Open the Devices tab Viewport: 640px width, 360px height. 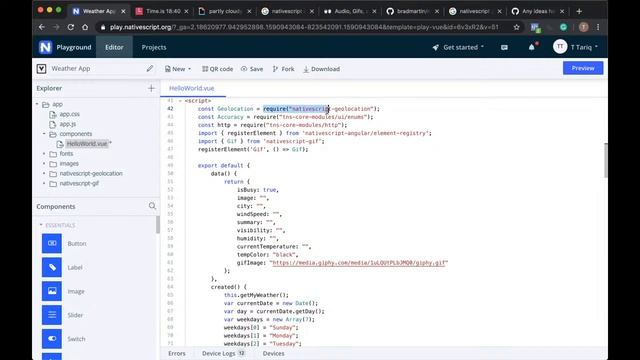pos(273,353)
